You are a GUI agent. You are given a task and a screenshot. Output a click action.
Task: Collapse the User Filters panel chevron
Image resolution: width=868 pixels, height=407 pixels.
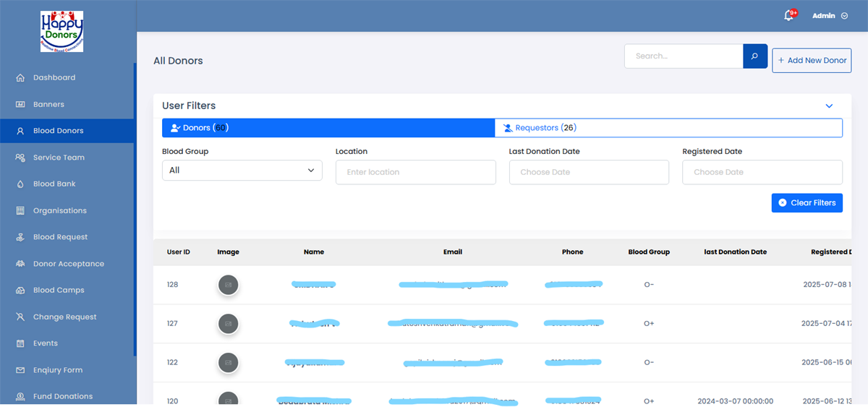coord(829,106)
